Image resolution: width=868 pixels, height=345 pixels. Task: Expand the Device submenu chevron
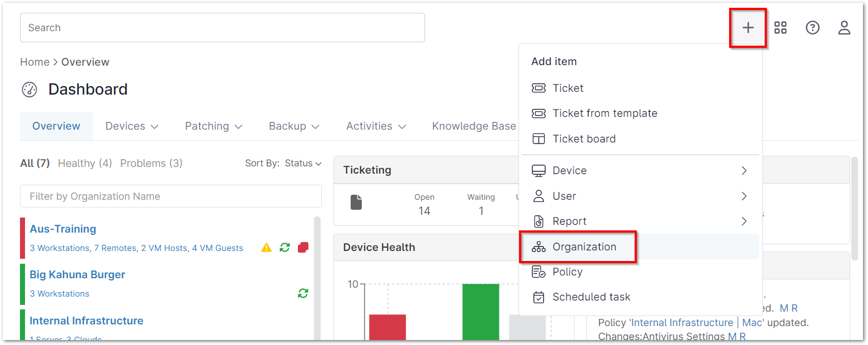click(744, 170)
